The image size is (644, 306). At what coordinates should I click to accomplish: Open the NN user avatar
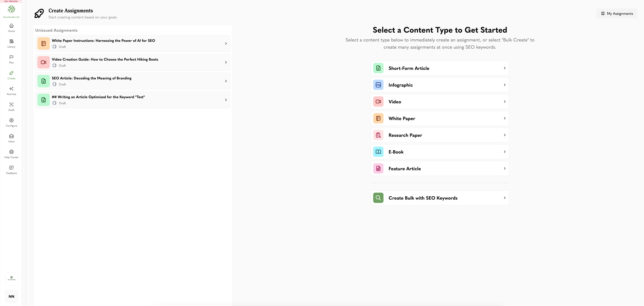[x=11, y=296]
